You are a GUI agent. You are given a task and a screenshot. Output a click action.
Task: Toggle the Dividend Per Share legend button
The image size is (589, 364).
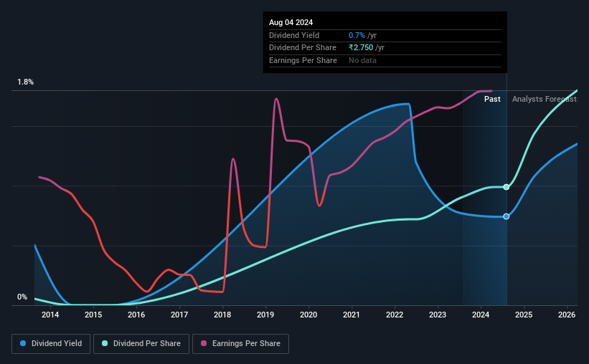[141, 344]
